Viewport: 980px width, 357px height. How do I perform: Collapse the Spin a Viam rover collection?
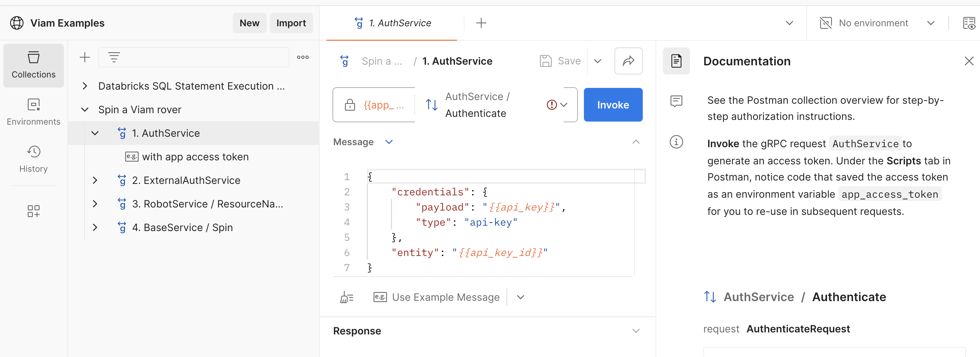85,109
